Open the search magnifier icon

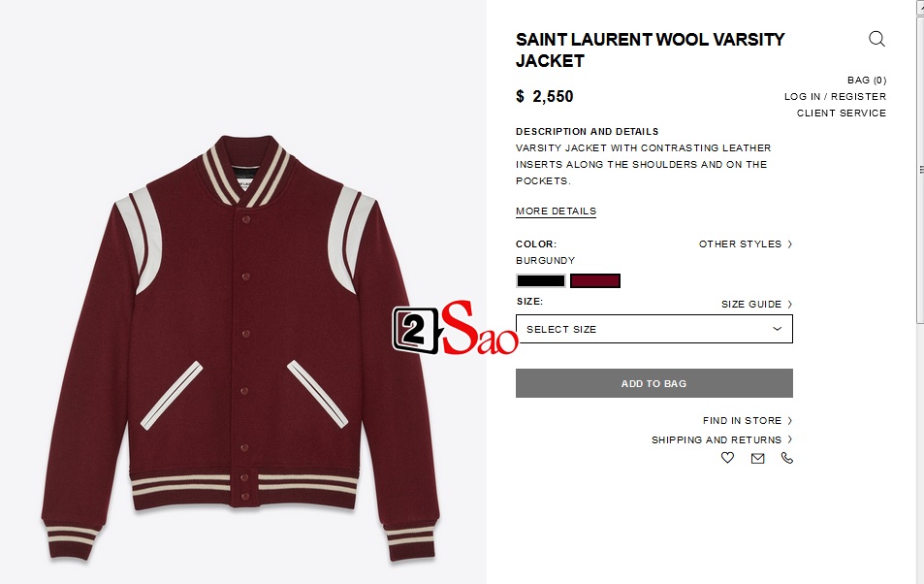click(x=876, y=39)
